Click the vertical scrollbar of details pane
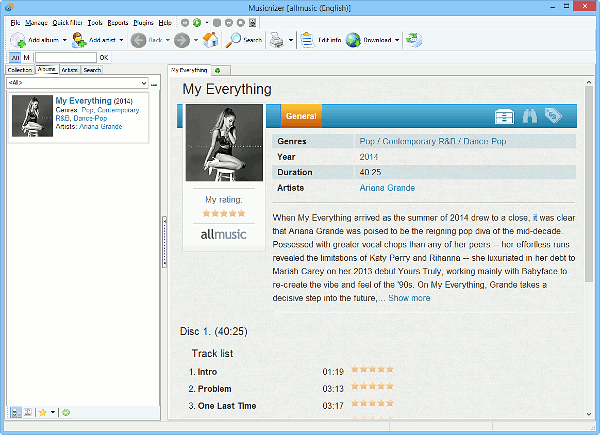Screen dimensions: 600x435 point(589,184)
